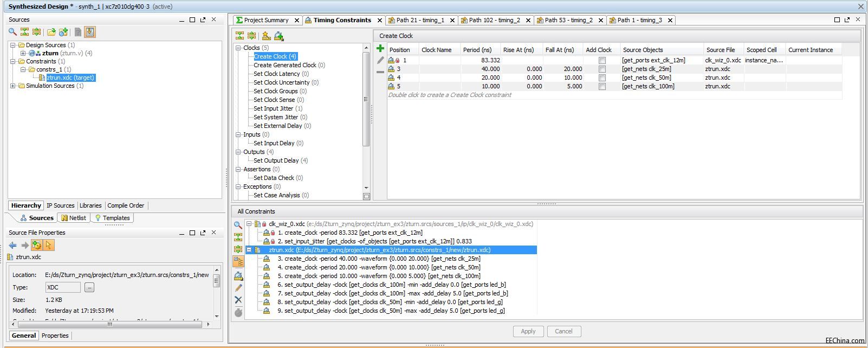Expand the Simulation Sources tree node

pyautogui.click(x=13, y=86)
